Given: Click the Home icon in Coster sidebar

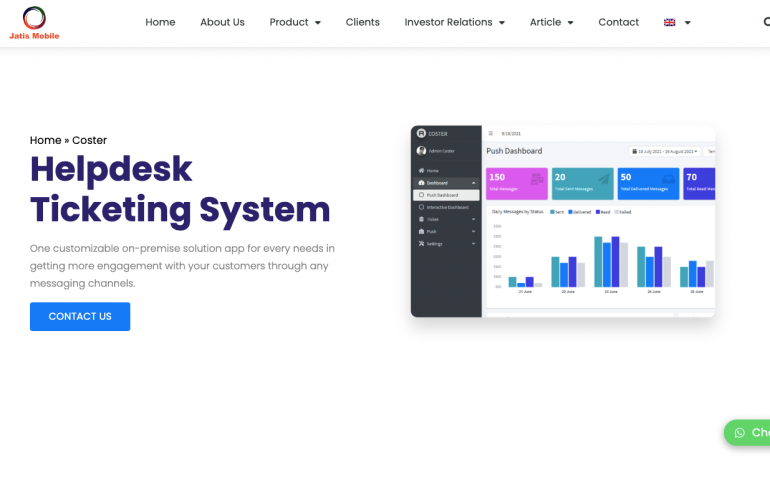Looking at the screenshot, I should click(421, 171).
